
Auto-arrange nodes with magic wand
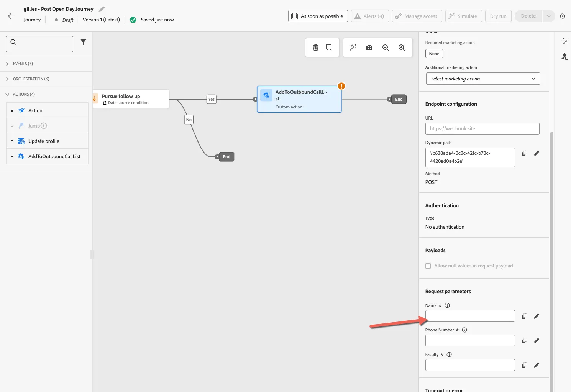click(353, 48)
